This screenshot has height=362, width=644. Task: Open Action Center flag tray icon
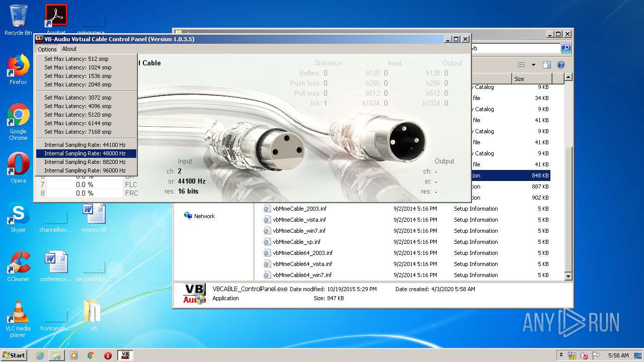tap(597, 355)
